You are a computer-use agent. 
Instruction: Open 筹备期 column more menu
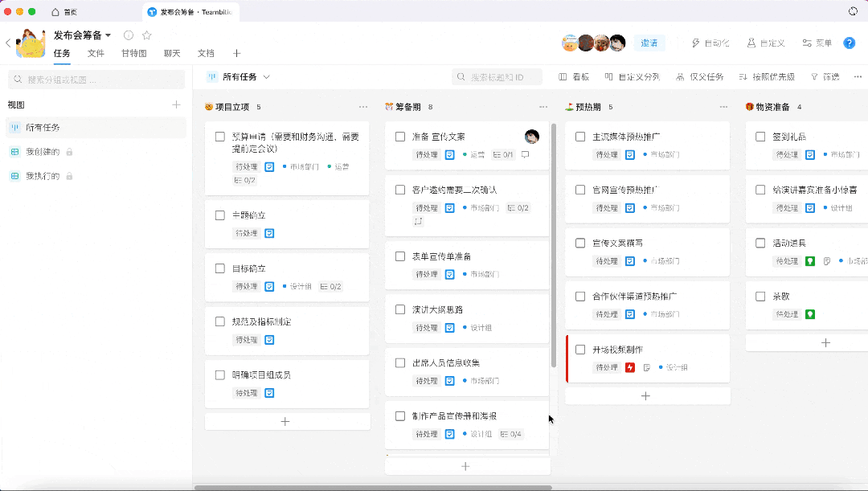(x=543, y=107)
